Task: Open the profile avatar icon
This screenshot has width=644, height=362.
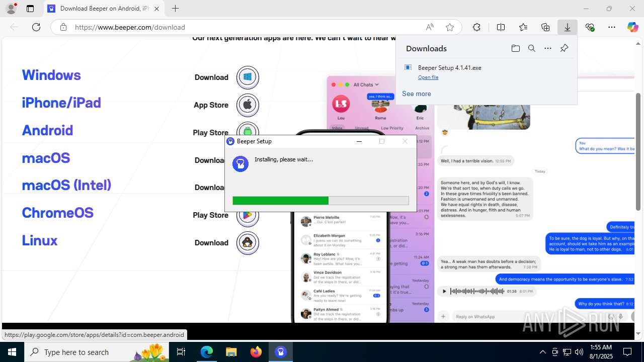Action: pos(11,9)
